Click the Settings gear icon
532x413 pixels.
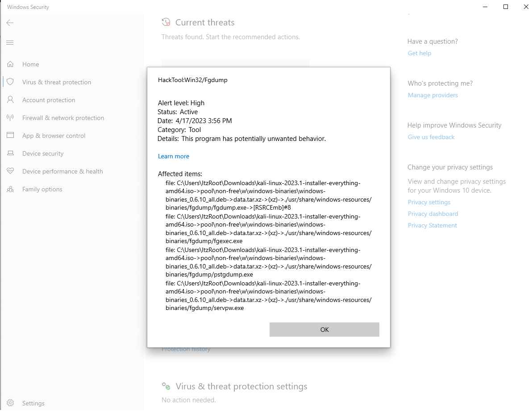pos(11,403)
